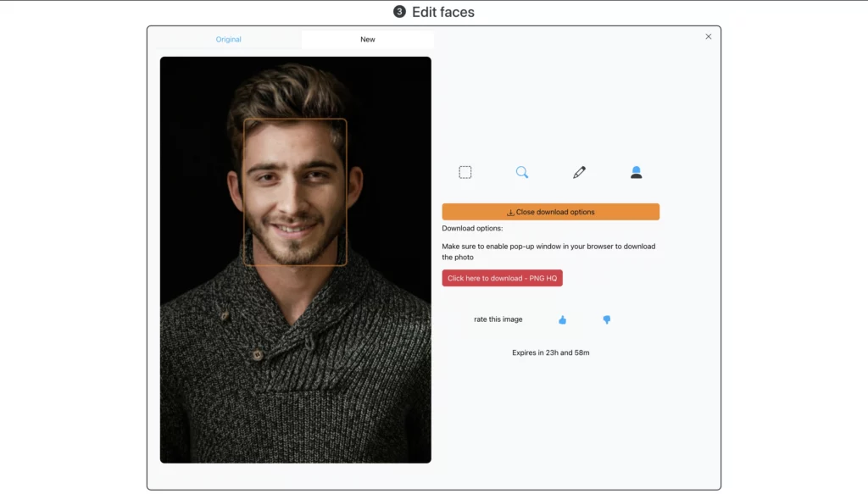Screen dimensions: 868x494
Task: Give the image a thumbs down rating
Action: click(x=606, y=319)
